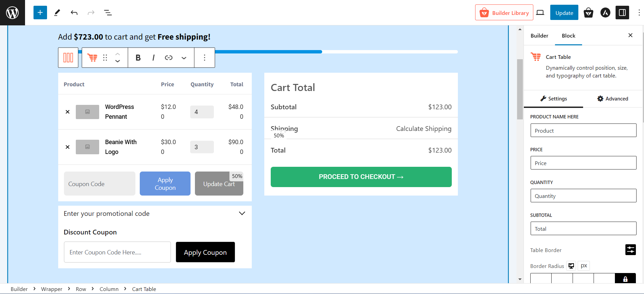Toggle the settings sidebar panel icon

pyautogui.click(x=622, y=13)
